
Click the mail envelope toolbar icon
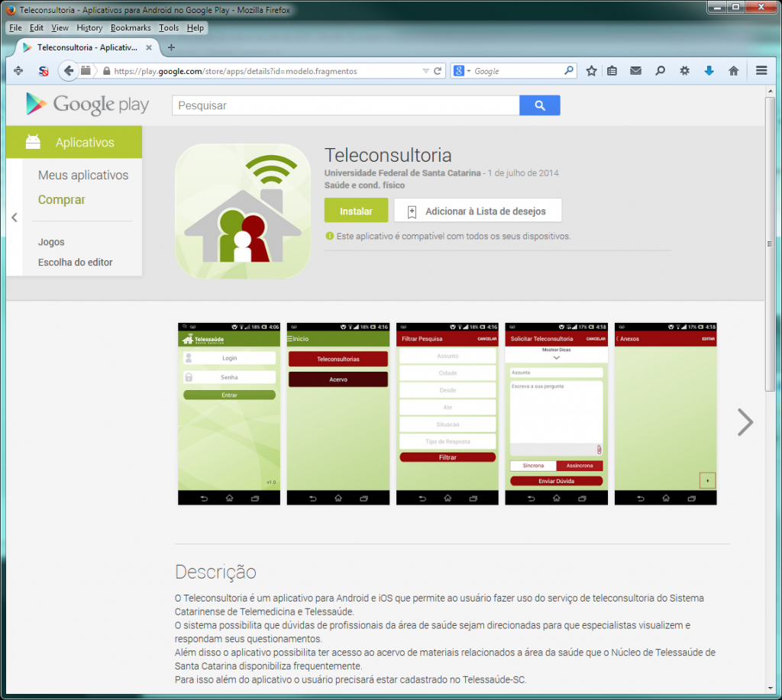click(636, 71)
